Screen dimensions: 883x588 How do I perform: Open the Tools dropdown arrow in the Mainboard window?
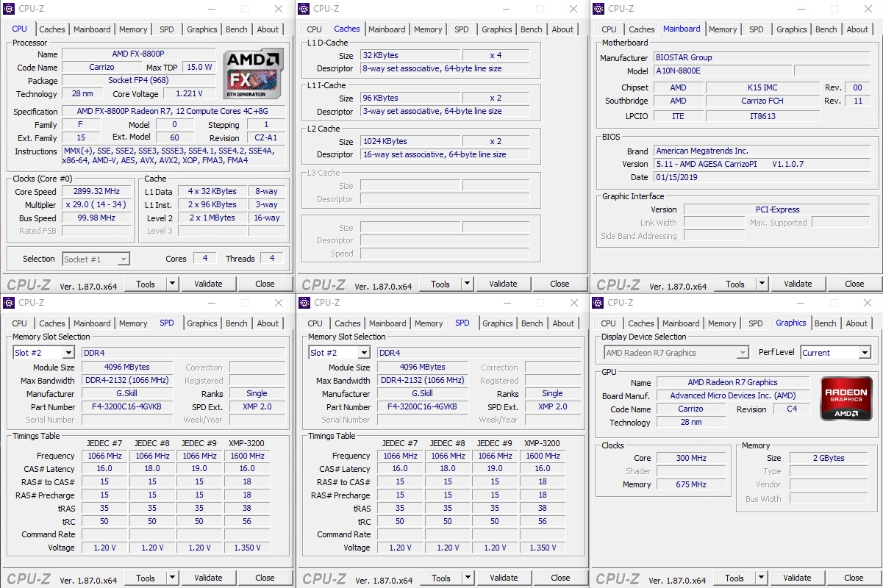762,284
